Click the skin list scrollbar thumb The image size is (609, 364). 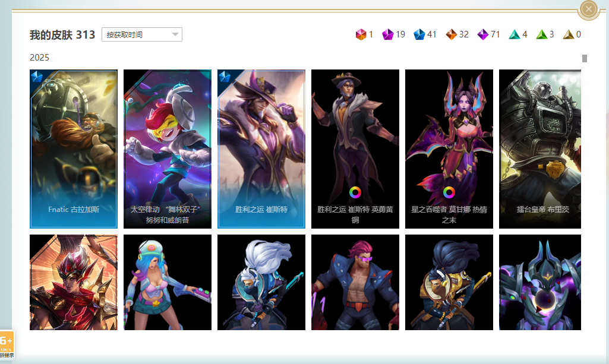pos(585,58)
